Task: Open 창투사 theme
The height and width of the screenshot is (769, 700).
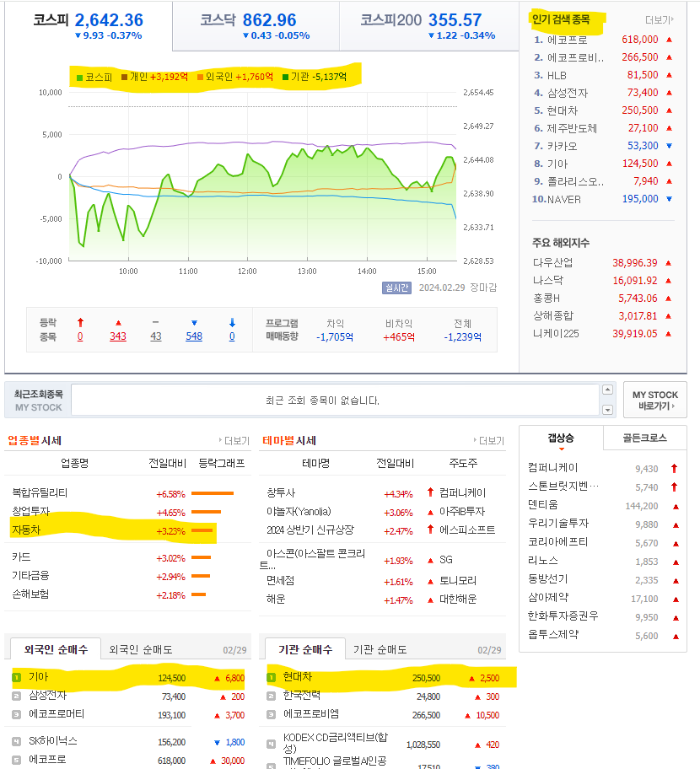Action: click(x=281, y=493)
